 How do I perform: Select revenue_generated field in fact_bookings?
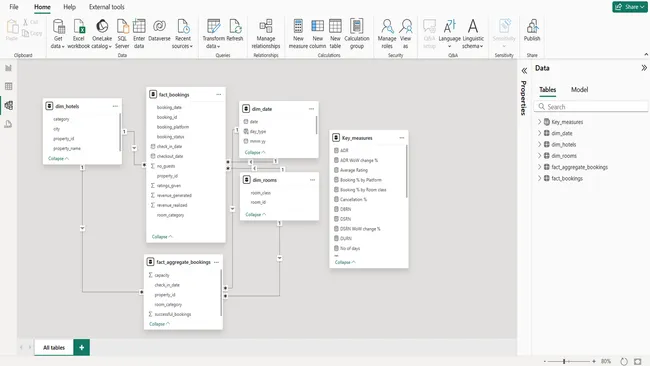174,195
